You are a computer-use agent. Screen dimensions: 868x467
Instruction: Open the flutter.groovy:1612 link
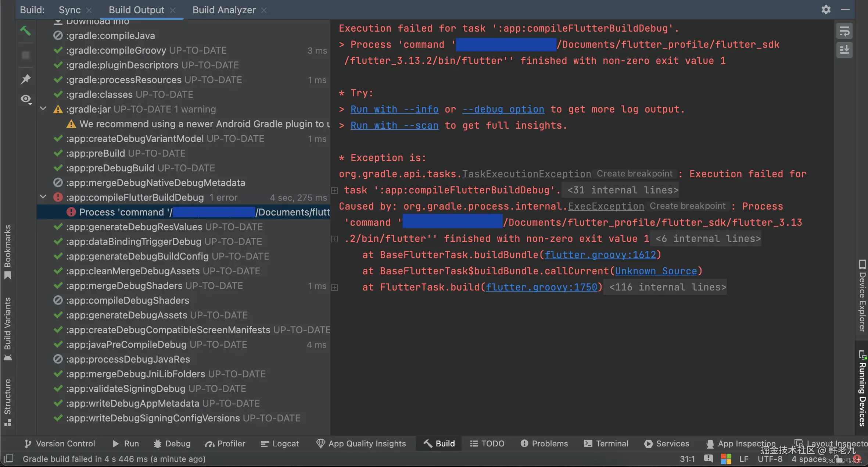[600, 255]
